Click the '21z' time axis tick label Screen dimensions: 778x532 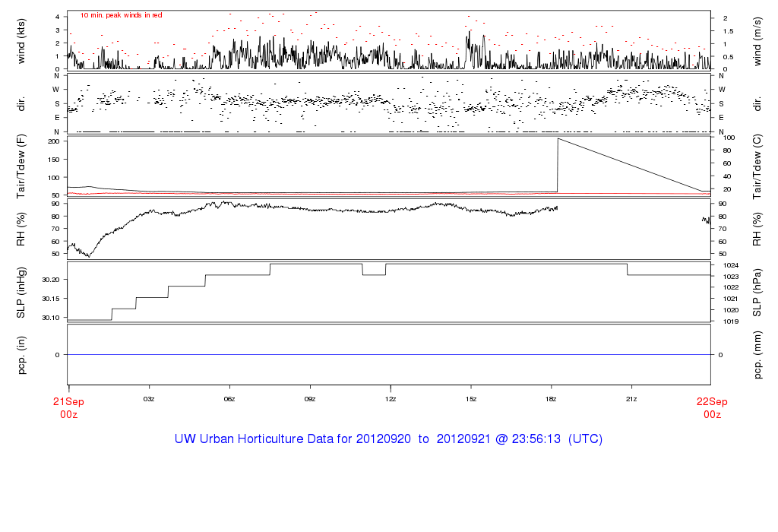pyautogui.click(x=631, y=399)
